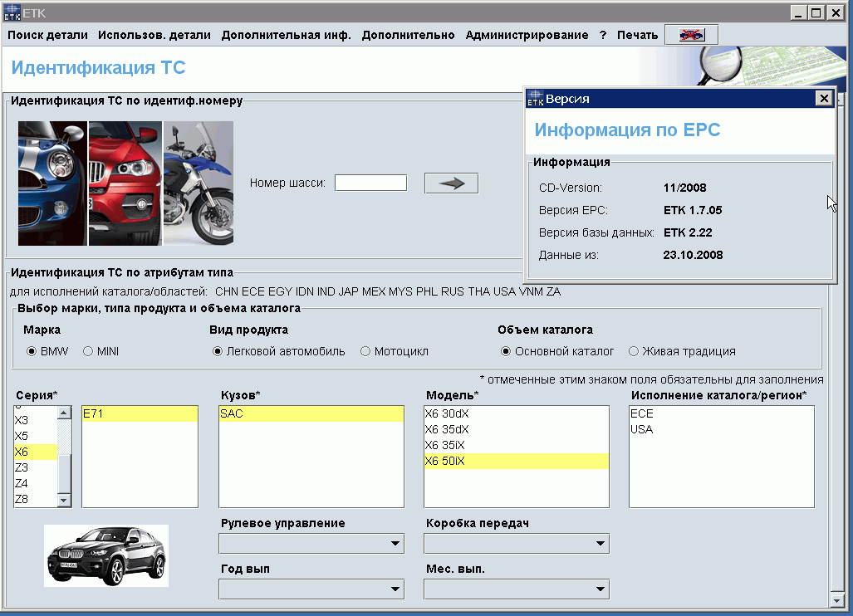Select SAC in the Кузов list
The image size is (853, 616).
(x=311, y=413)
